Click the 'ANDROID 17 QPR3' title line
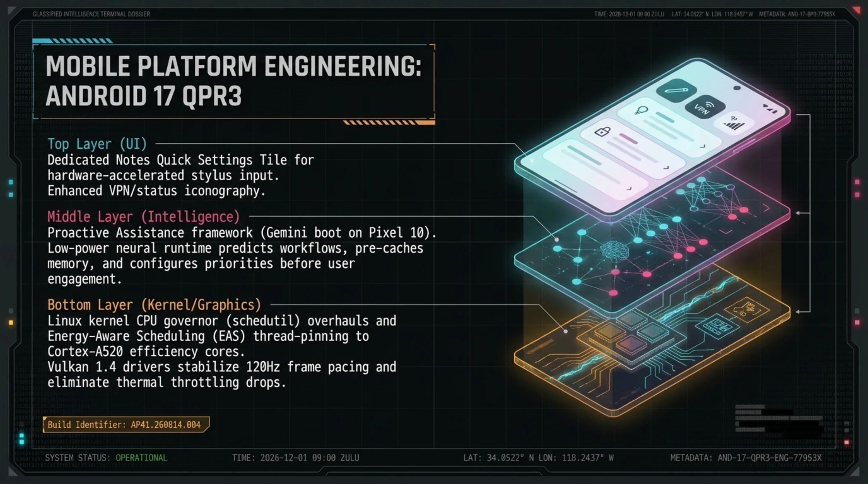This screenshot has height=484, width=868. (x=144, y=96)
